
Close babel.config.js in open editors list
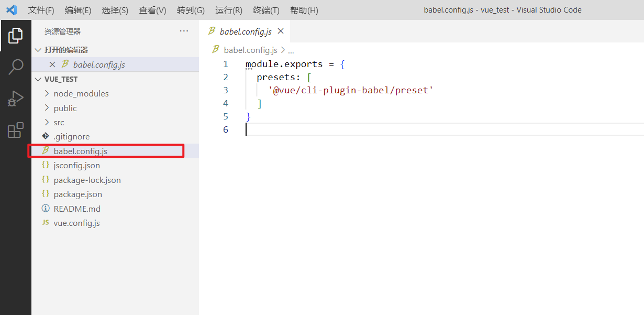click(52, 64)
